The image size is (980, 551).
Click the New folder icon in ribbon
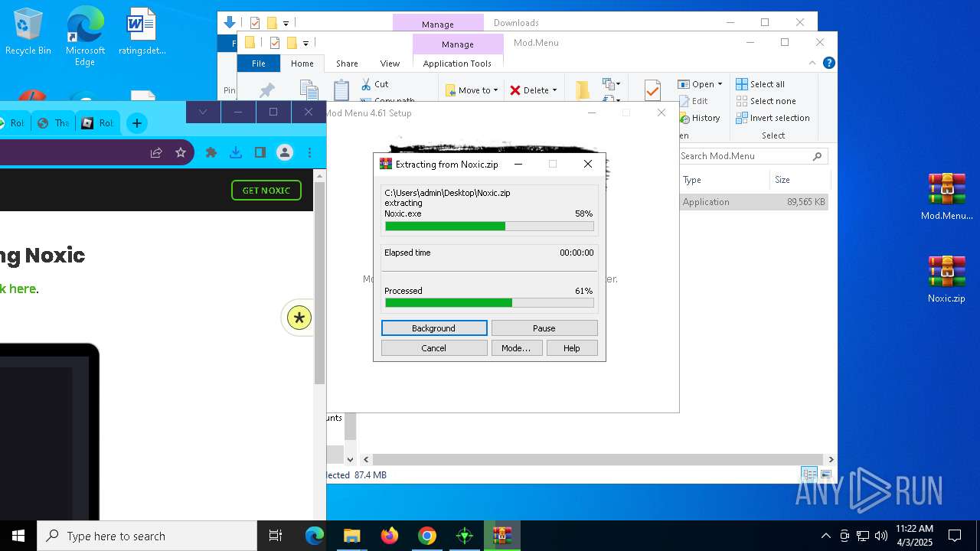[x=583, y=90]
